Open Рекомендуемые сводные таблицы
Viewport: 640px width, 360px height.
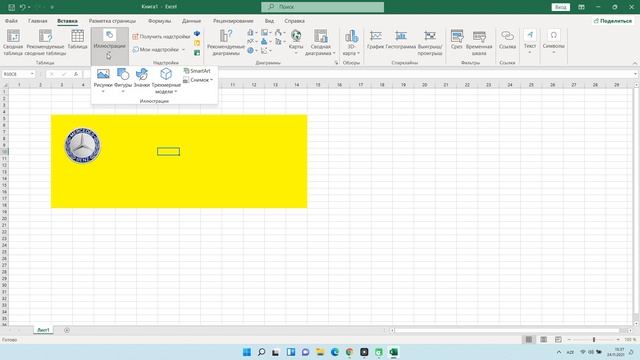click(45, 42)
